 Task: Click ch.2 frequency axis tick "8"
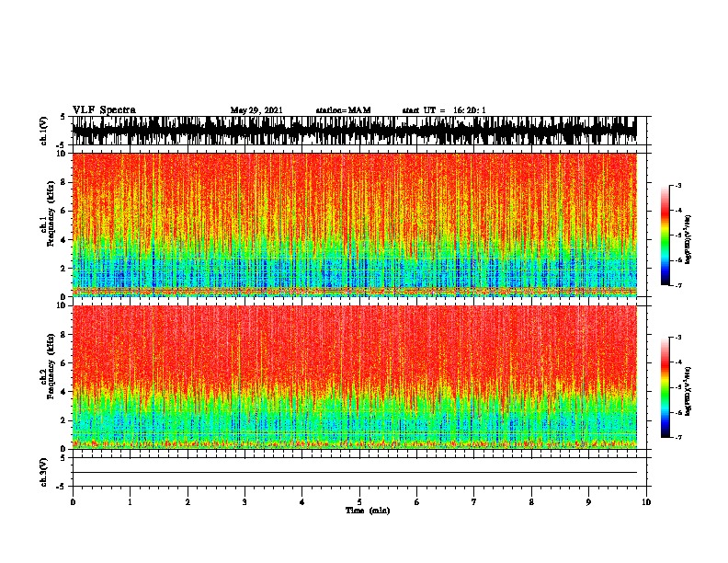63,334
